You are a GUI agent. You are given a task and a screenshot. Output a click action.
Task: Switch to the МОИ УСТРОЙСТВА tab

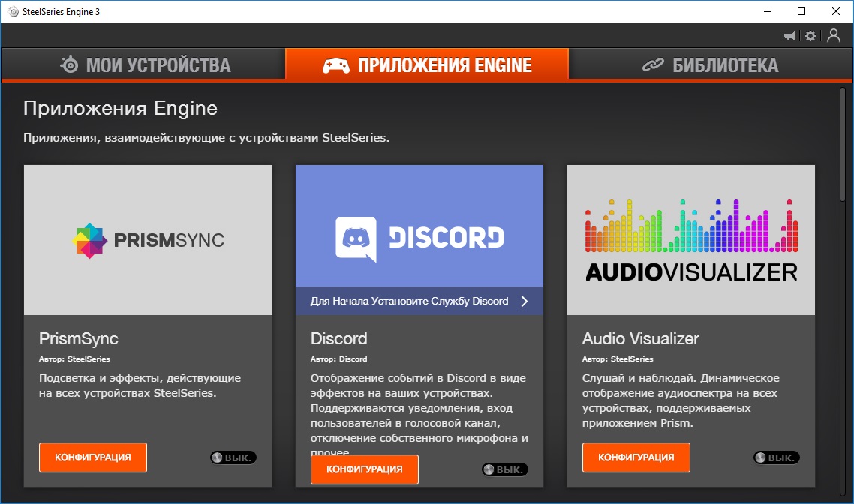click(143, 64)
